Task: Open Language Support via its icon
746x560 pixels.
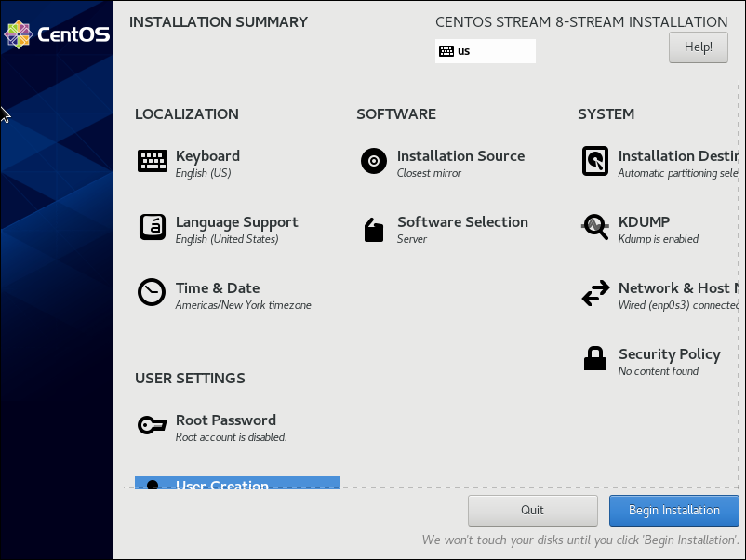Action: [x=152, y=228]
